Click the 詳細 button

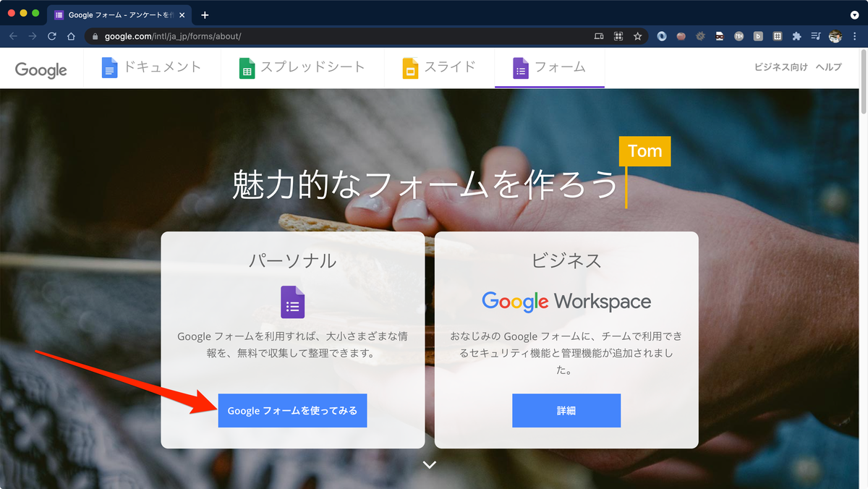(x=566, y=410)
